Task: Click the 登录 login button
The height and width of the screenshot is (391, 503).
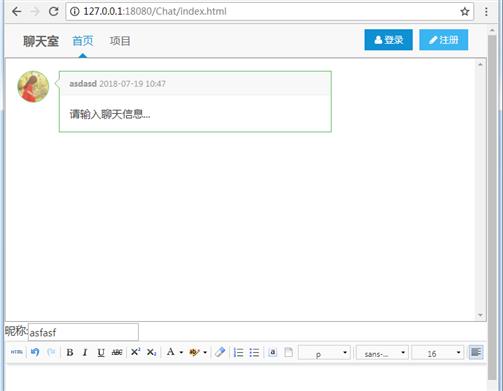Action: 388,40
